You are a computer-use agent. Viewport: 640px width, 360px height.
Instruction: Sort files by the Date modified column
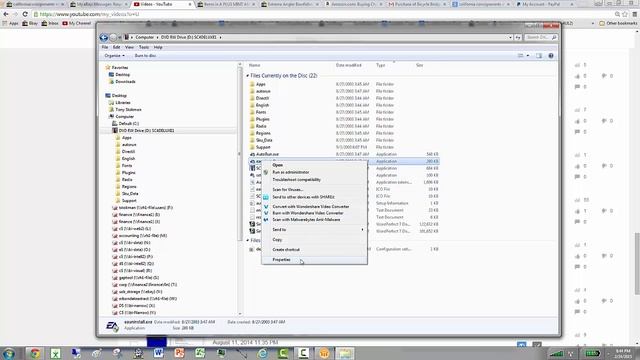click(x=349, y=65)
